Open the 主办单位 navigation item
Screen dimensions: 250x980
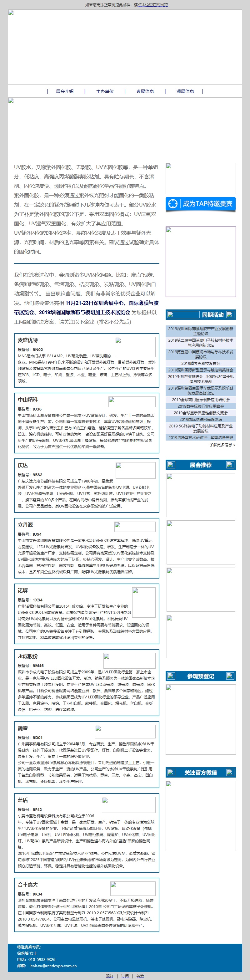pos(105,91)
